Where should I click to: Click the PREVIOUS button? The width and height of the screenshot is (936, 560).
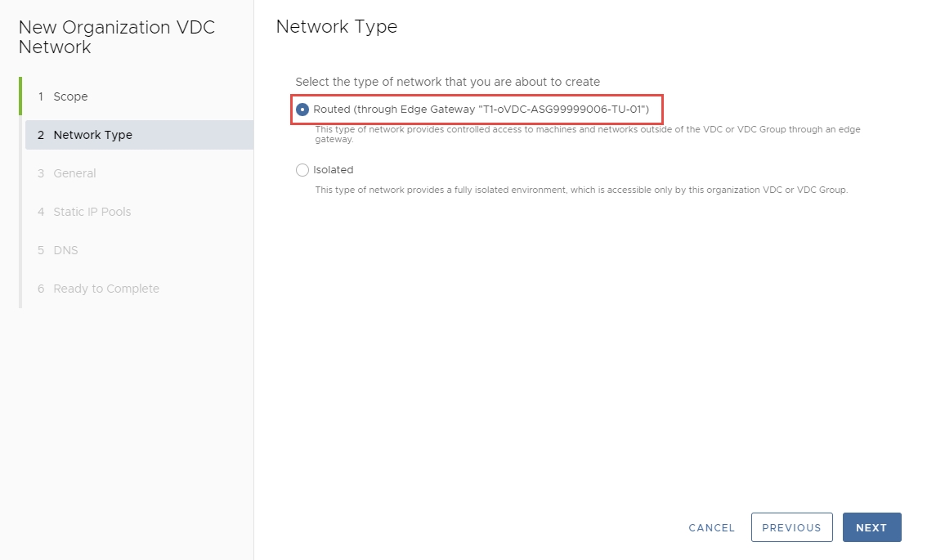(x=791, y=527)
